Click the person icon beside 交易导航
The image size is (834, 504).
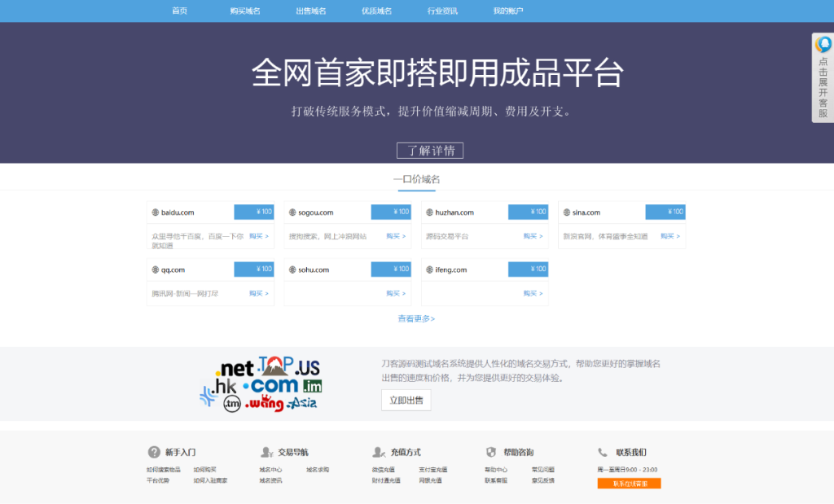265,452
